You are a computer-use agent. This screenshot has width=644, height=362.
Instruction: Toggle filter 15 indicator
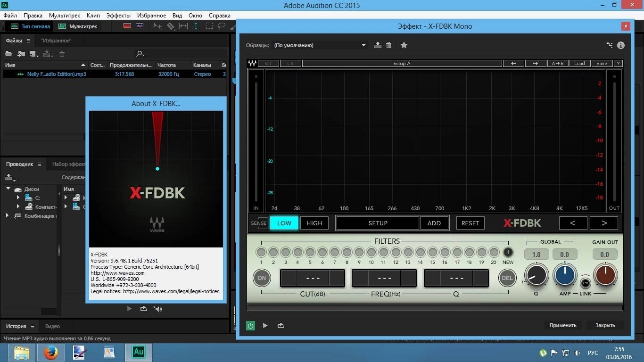[432, 252]
